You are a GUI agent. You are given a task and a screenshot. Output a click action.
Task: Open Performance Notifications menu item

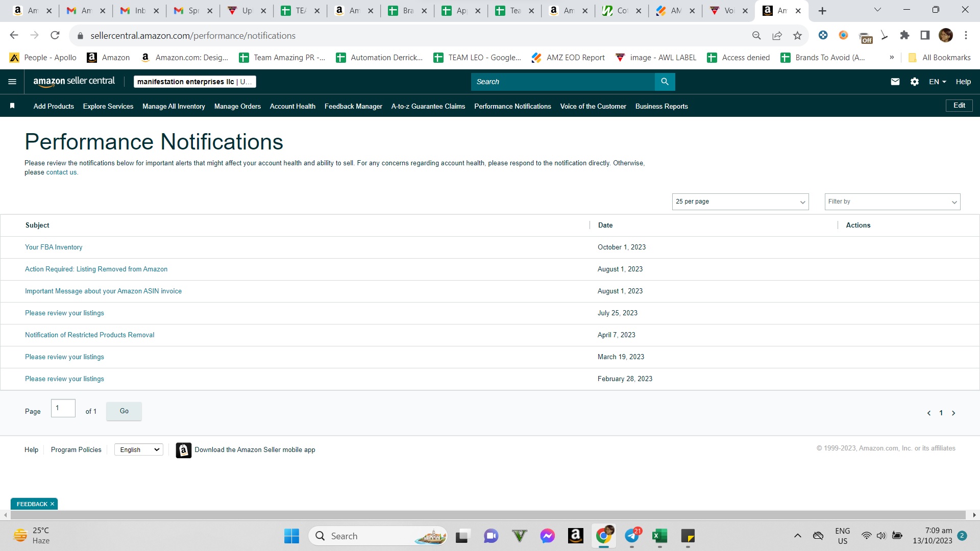[x=512, y=106]
